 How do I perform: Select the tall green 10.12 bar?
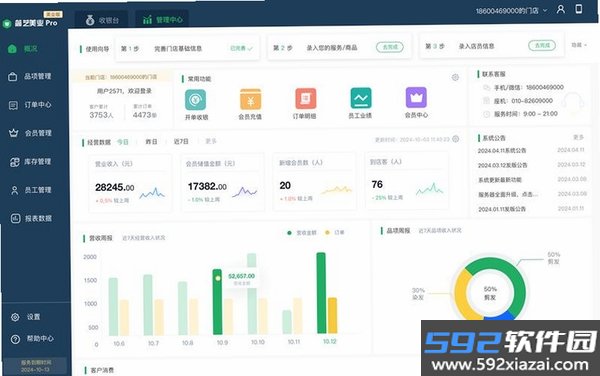(x=321, y=293)
